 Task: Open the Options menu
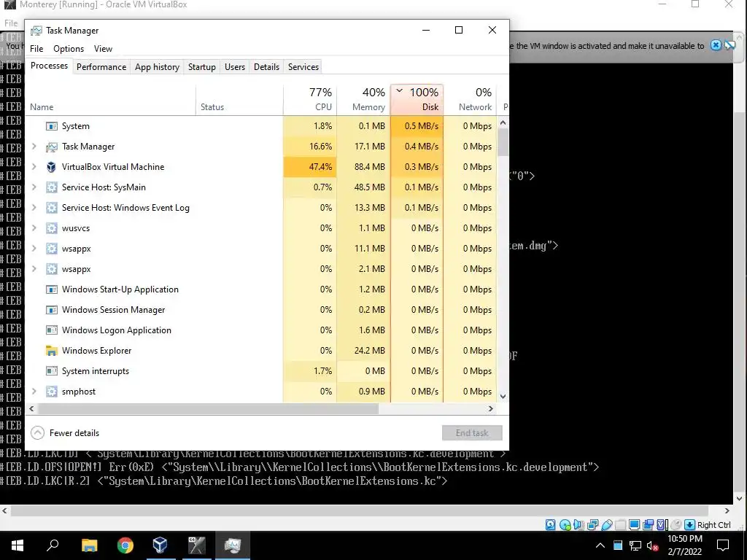click(x=69, y=49)
